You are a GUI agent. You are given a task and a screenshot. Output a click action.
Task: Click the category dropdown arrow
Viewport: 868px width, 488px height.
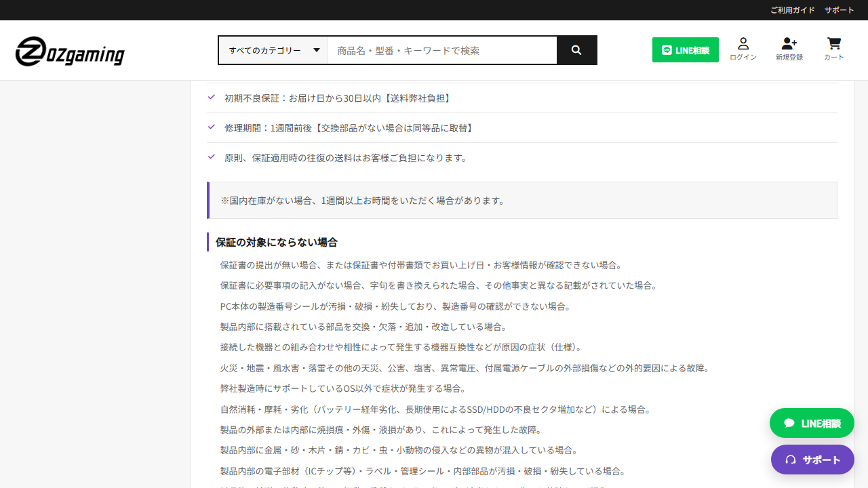317,50
